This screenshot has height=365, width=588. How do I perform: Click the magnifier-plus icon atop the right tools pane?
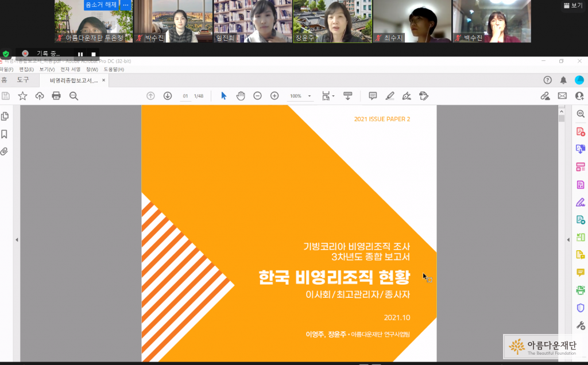tap(581, 114)
